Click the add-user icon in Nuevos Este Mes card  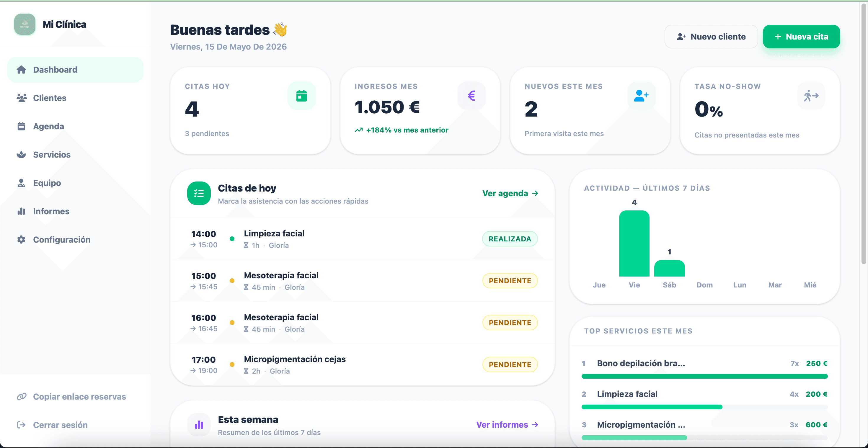pyautogui.click(x=641, y=96)
